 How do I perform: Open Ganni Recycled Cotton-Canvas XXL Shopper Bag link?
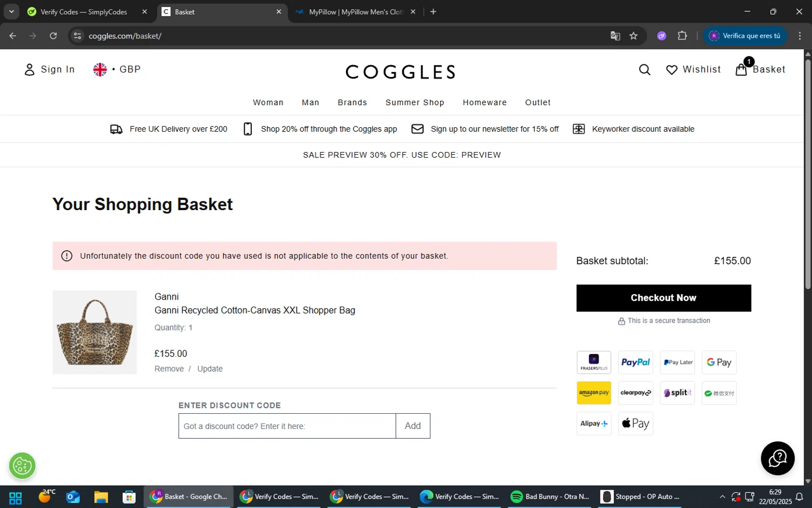(x=255, y=310)
